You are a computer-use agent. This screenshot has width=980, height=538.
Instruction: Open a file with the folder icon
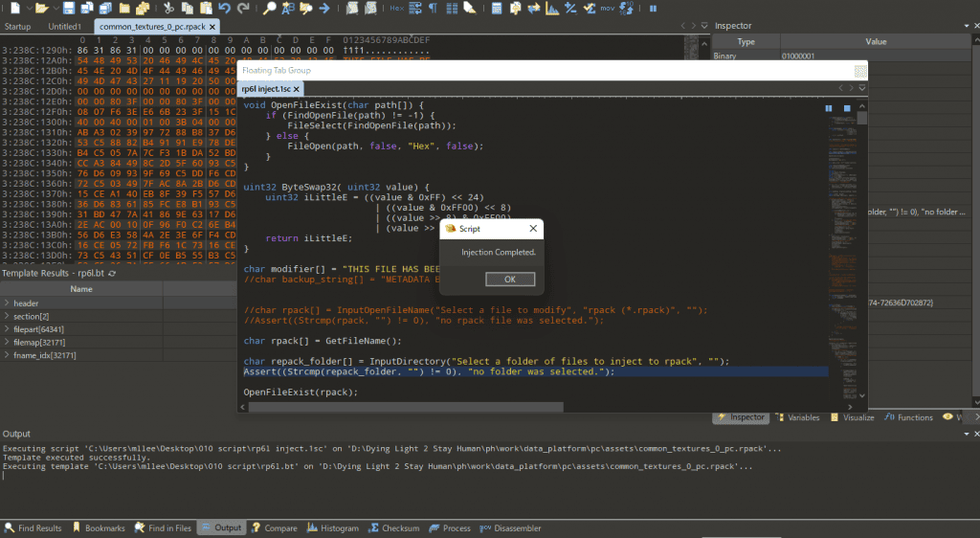pyautogui.click(x=41, y=8)
